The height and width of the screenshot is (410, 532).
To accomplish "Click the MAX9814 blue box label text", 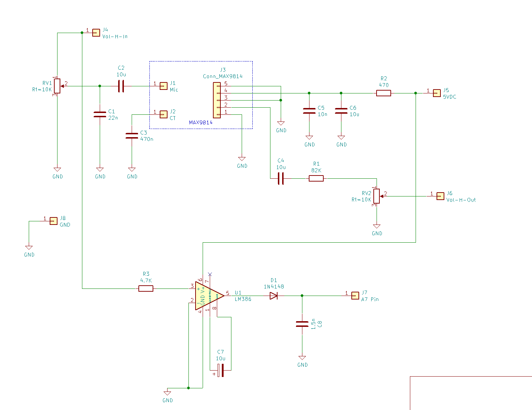I will (201, 123).
